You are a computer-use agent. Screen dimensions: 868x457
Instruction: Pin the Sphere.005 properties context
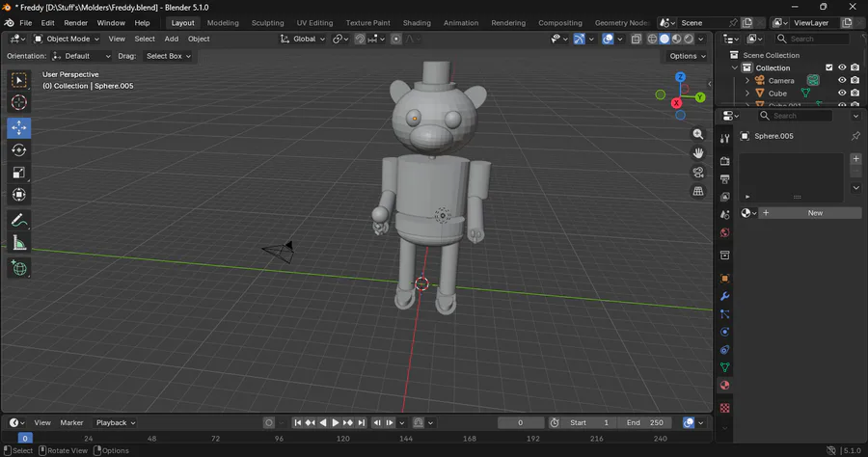point(855,136)
